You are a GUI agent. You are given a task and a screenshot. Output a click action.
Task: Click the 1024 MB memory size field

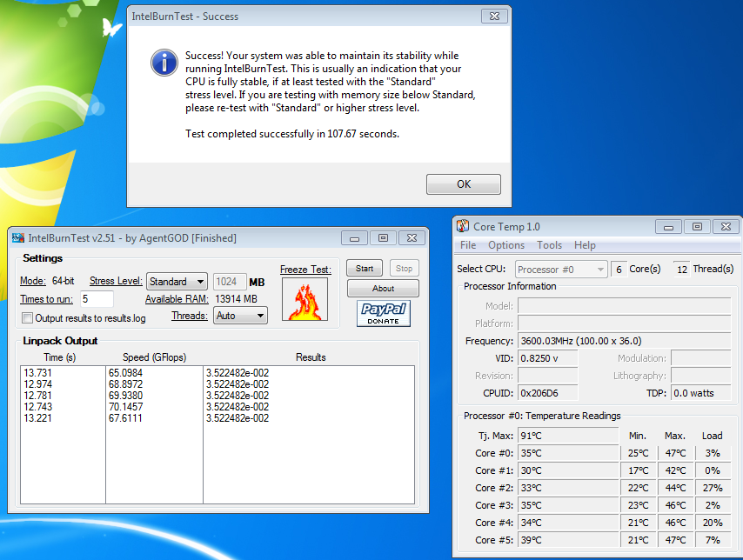pos(230,282)
